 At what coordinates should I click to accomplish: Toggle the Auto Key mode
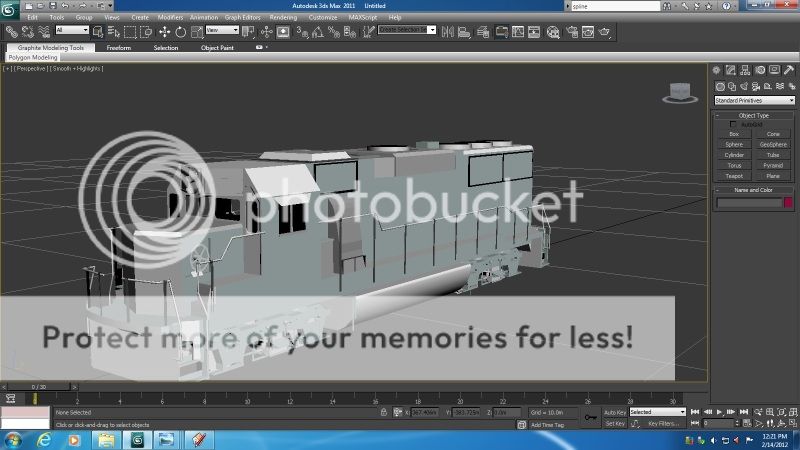(x=615, y=412)
